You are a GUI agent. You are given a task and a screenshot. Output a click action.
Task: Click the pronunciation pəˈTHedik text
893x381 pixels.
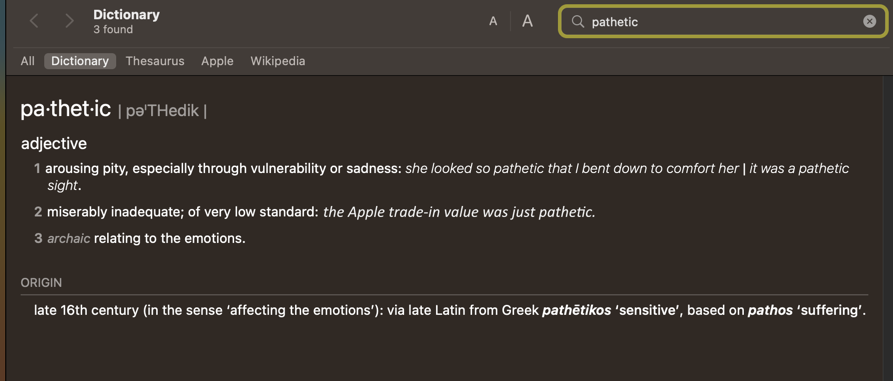pyautogui.click(x=162, y=110)
